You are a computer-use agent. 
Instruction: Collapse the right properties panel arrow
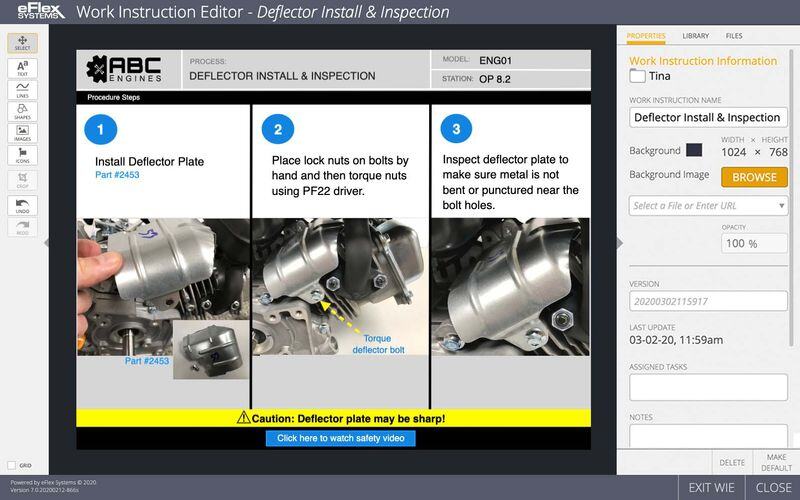[x=620, y=242]
